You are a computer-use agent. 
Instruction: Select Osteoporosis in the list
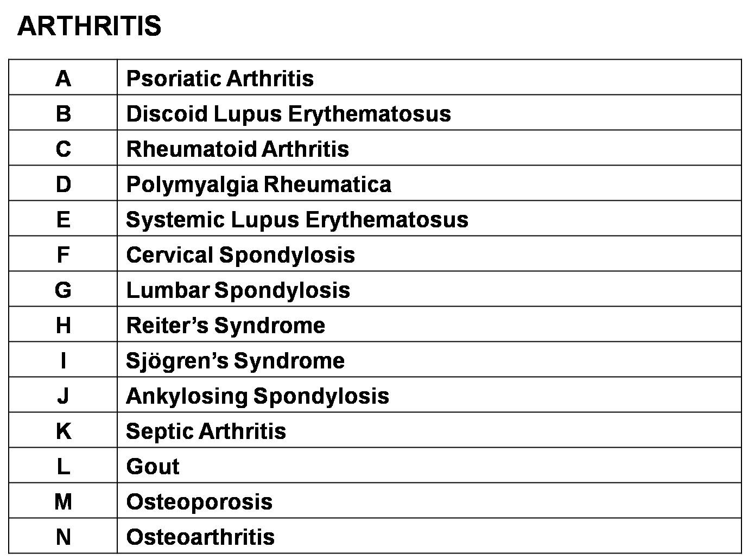199,501
